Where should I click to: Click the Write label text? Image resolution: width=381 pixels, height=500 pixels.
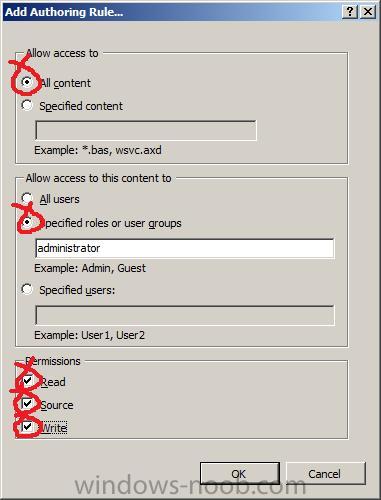click(x=53, y=428)
